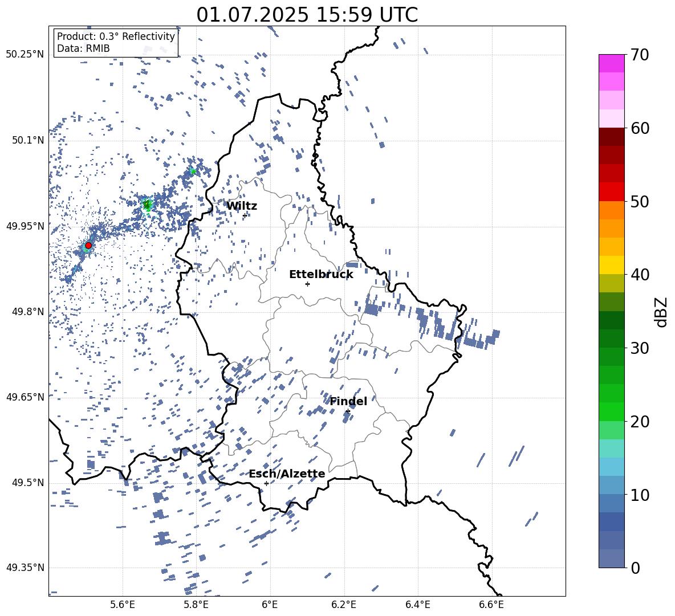The width and height of the screenshot is (675, 616).
Task: Click the bright green 20 dBZ colorbar segment
Action: pos(611,411)
